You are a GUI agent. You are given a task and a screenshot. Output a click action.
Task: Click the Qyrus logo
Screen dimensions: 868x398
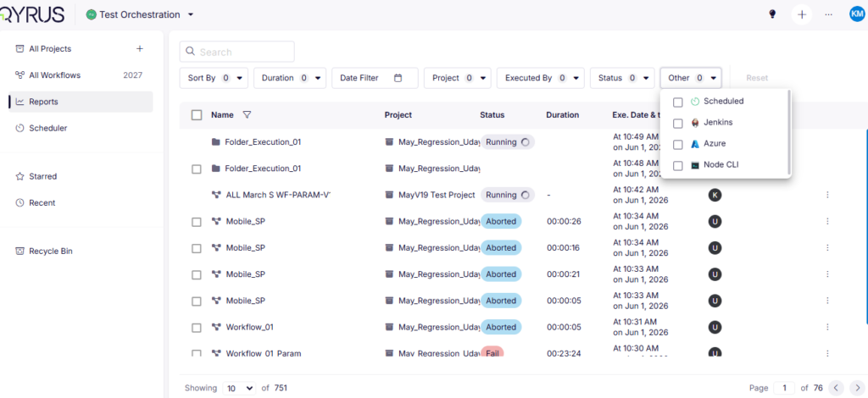click(x=32, y=14)
